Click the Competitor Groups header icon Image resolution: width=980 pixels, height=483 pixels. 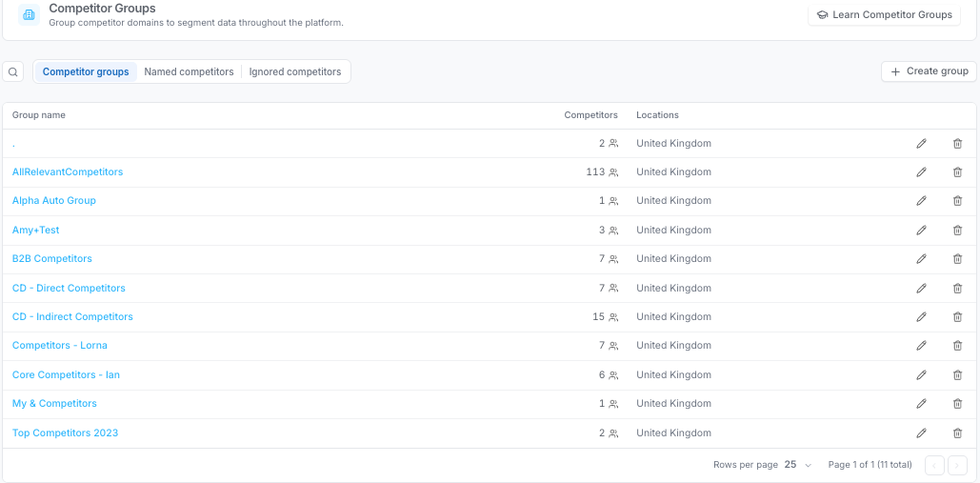click(x=29, y=14)
